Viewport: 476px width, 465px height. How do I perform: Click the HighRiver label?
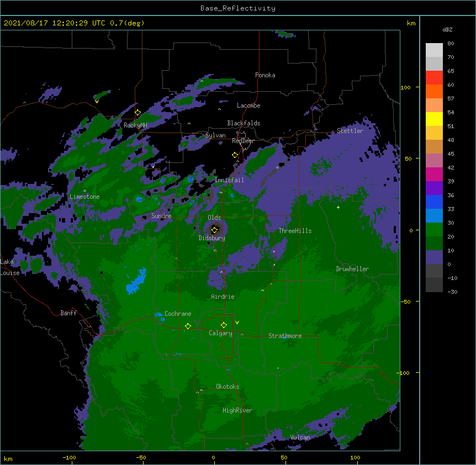pyautogui.click(x=237, y=410)
